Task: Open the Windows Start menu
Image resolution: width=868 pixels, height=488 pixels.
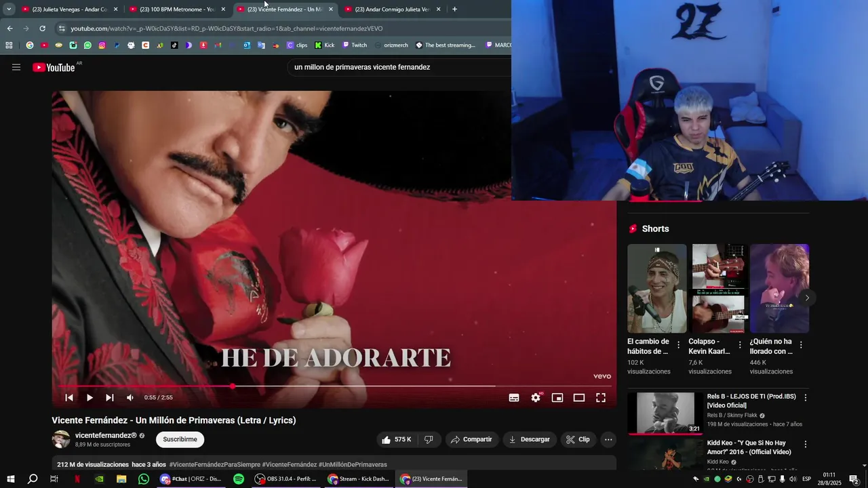Action: click(x=10, y=479)
